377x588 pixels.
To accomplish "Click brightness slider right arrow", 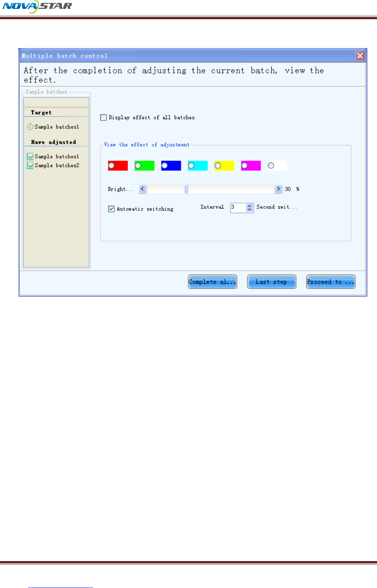I will click(x=279, y=189).
